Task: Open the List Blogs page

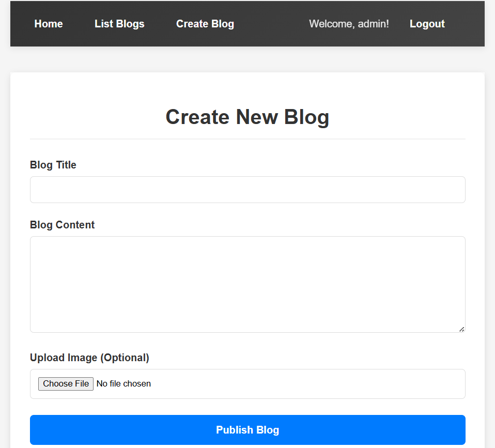Action: tap(119, 24)
